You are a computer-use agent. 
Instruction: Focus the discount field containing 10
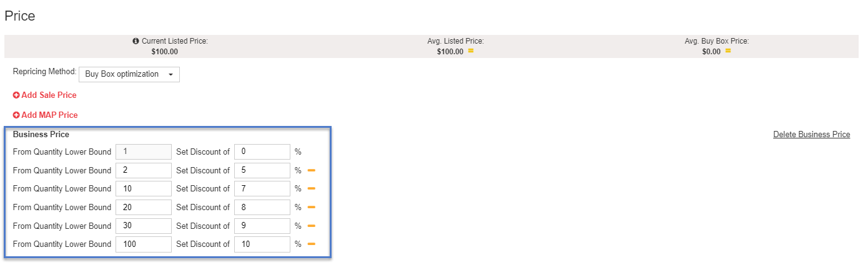(x=262, y=244)
